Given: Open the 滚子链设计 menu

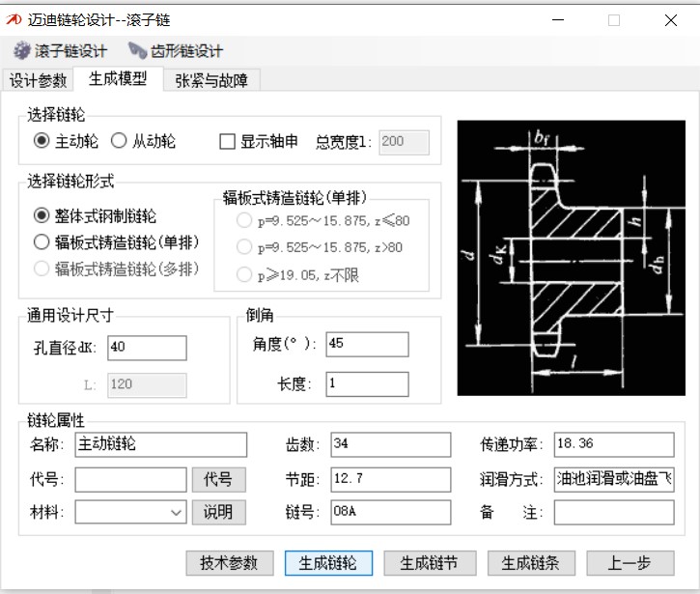Looking at the screenshot, I should point(60,51).
